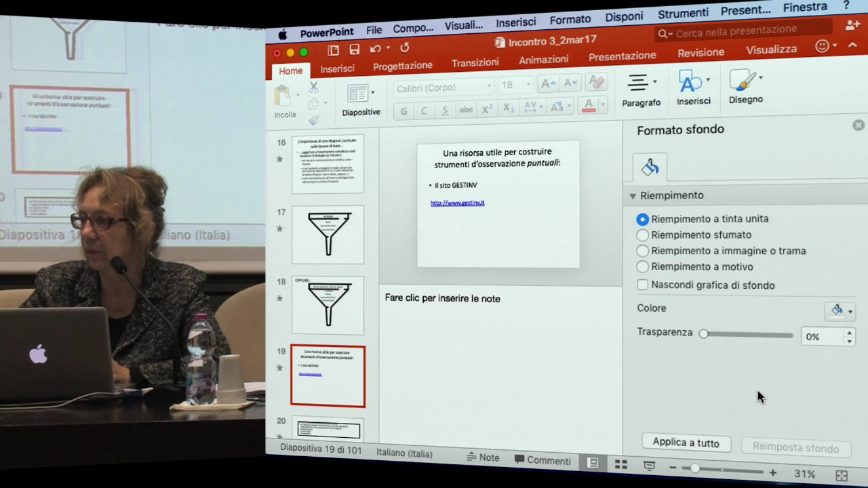The height and width of the screenshot is (488, 868).
Task: Click the Applica a tutto button
Action: 686,443
